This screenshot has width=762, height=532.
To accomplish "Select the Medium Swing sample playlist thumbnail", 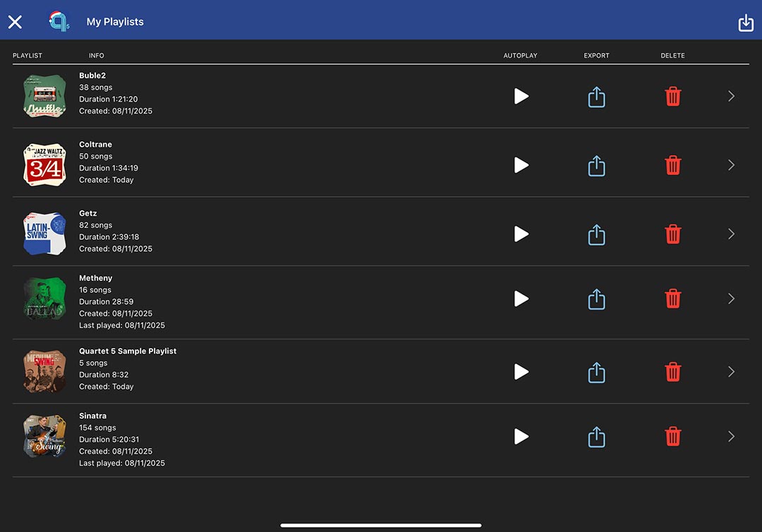I will (x=44, y=372).
